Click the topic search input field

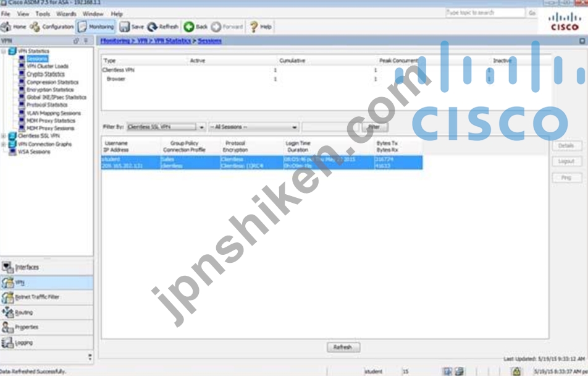pos(485,13)
